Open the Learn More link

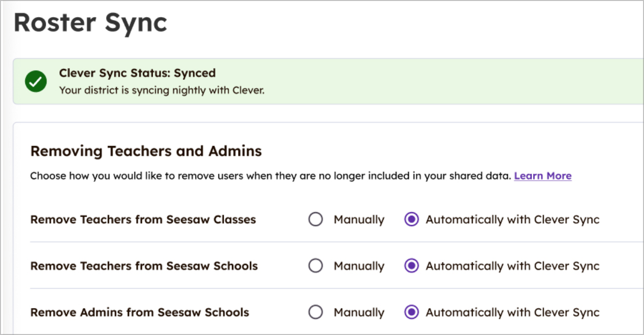(542, 176)
